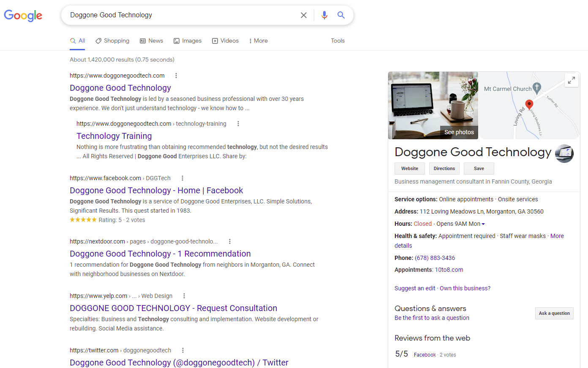Click the address 112 Loving Meadows Ln

tap(482, 211)
